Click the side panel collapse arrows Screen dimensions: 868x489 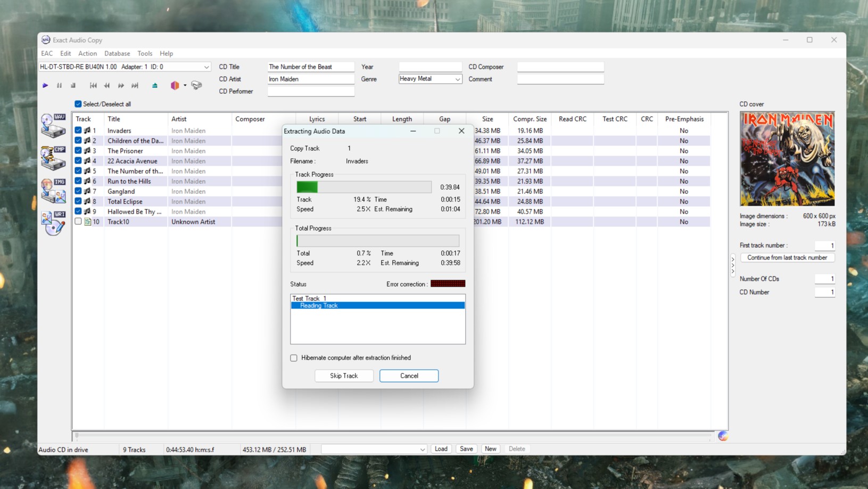(733, 265)
